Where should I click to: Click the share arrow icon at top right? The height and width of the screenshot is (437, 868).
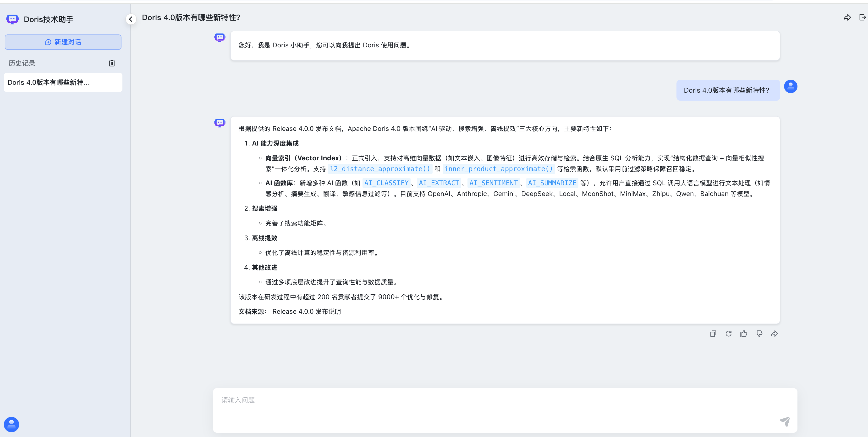pyautogui.click(x=847, y=17)
